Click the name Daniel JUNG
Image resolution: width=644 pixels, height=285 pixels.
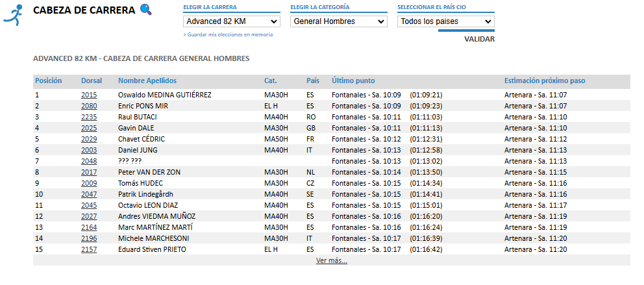pos(138,150)
